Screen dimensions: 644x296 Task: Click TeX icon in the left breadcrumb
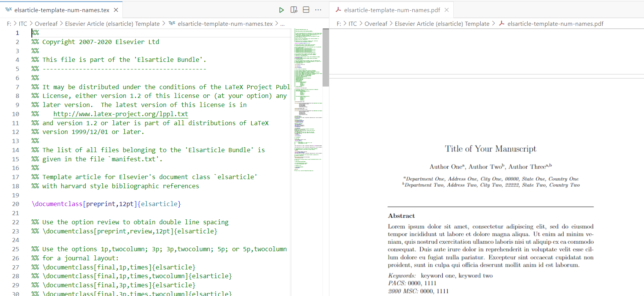[x=172, y=24]
